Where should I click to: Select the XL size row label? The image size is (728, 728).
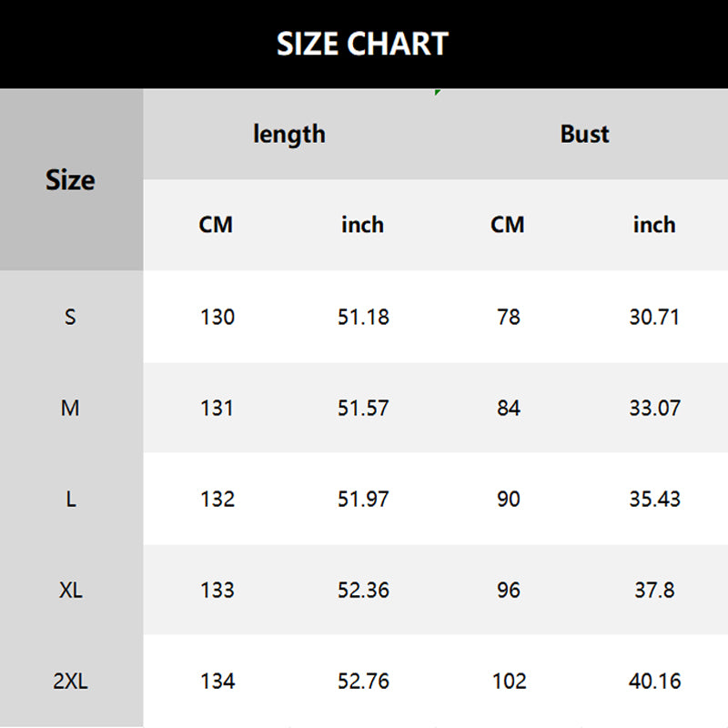70,590
